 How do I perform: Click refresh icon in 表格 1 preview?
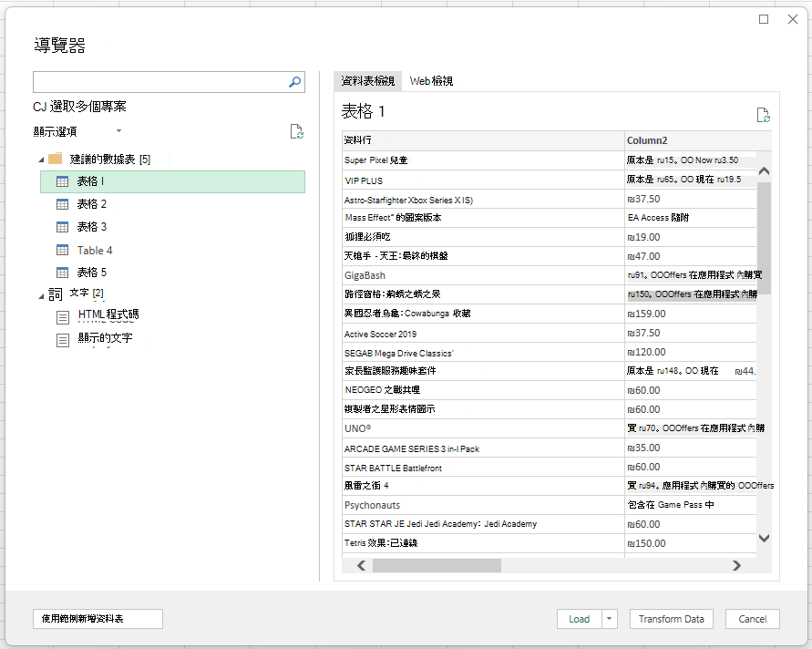click(764, 115)
